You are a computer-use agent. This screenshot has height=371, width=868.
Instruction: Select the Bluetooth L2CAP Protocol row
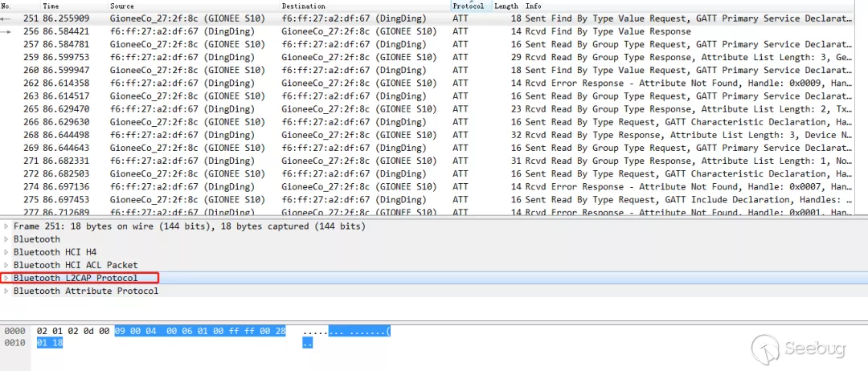pyautogui.click(x=434, y=278)
